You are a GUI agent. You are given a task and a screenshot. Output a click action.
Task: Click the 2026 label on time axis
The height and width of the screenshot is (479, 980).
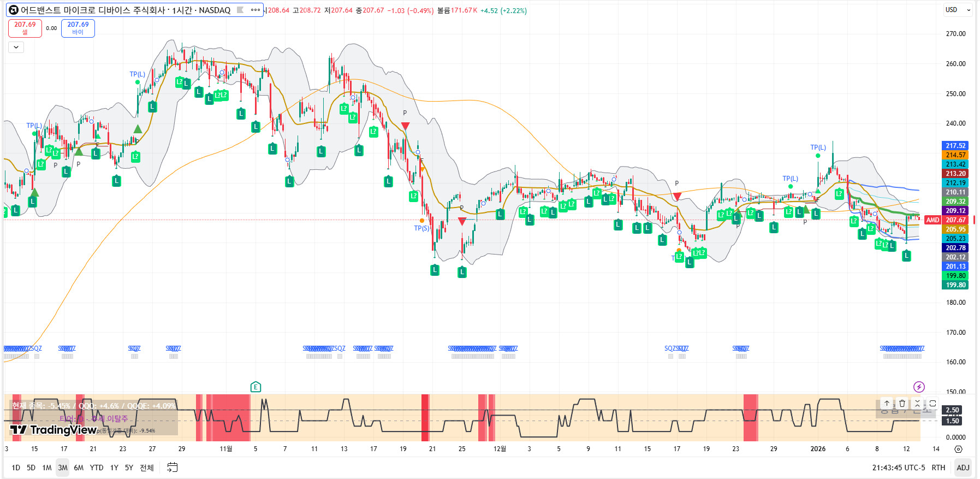(x=818, y=449)
